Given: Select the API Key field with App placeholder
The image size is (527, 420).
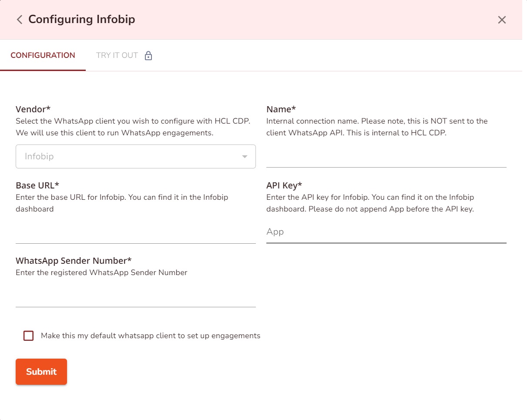Looking at the screenshot, I should tap(386, 232).
